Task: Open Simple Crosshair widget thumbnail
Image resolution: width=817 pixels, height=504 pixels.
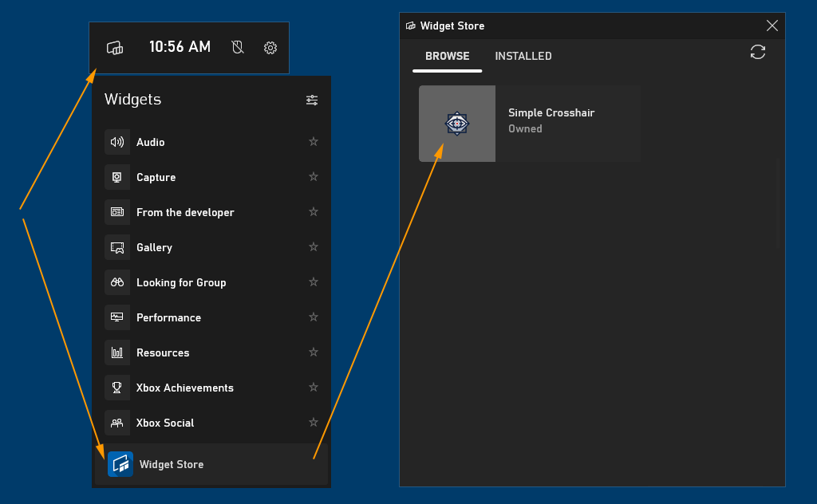Action: pyautogui.click(x=457, y=124)
